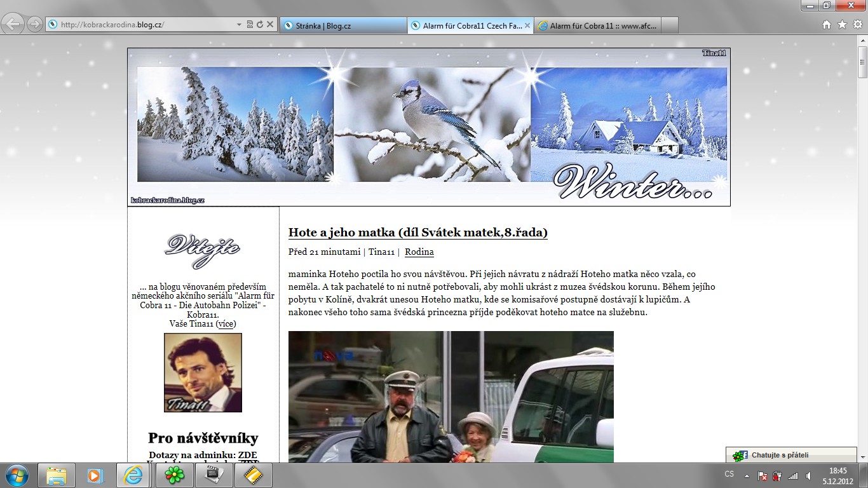The height and width of the screenshot is (488, 868).
Task: Open the post 'Hote a jeho matka (díl Svátek matek,8.řada)'
Action: (x=418, y=233)
